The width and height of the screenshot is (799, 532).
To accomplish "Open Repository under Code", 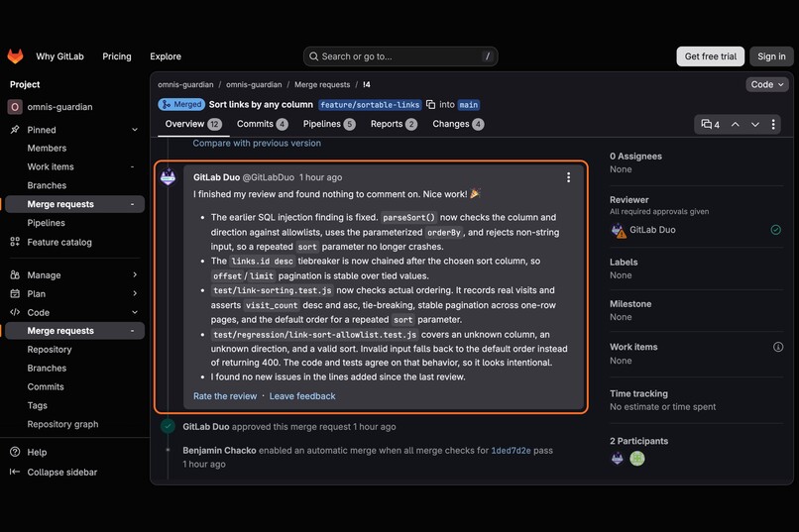I will click(50, 350).
